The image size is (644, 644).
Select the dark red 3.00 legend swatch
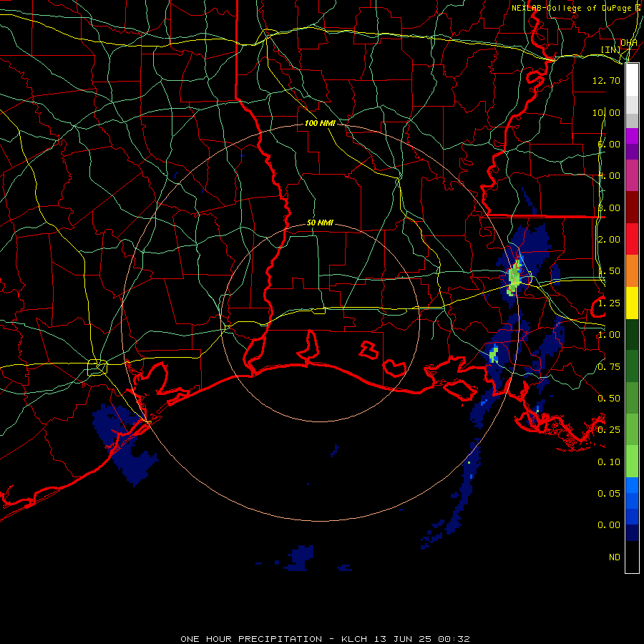pyautogui.click(x=632, y=208)
